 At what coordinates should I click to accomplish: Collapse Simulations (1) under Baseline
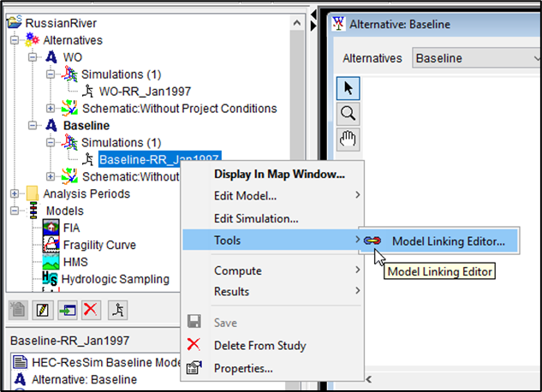(51, 142)
